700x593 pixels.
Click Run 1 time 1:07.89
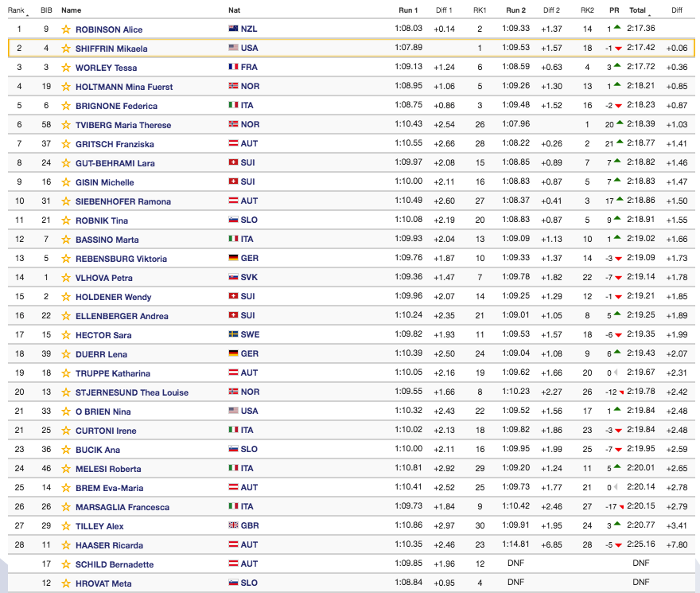(x=408, y=48)
